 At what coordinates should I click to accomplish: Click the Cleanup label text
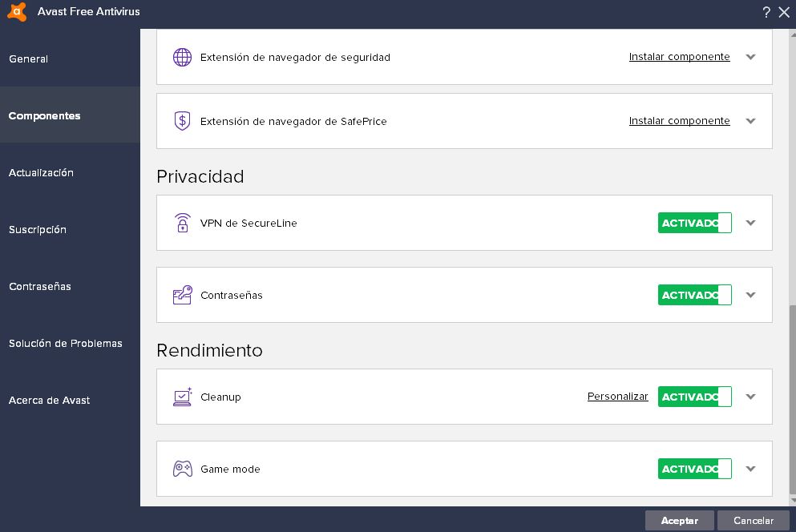tap(220, 397)
